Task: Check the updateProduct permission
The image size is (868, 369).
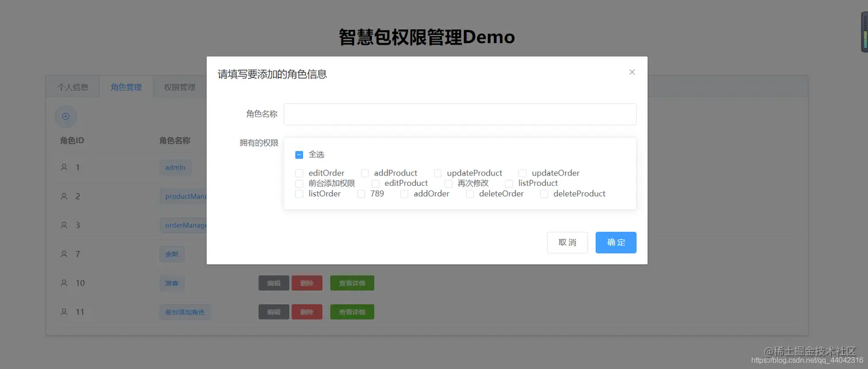Action: [437, 173]
